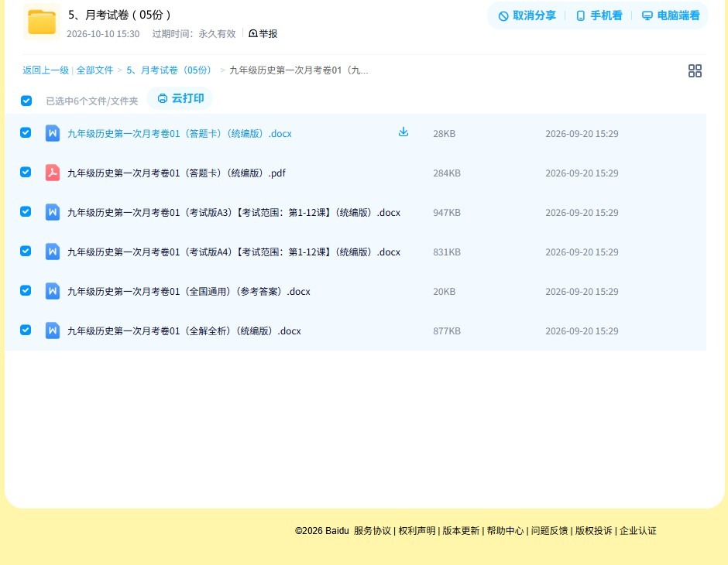Switch to grid view layout icon
728x565 pixels.
pos(695,71)
